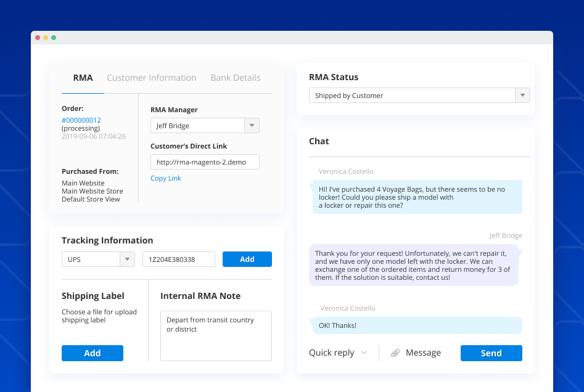Viewport: 584px width, 392px height.
Task: Add a shipping label file
Action: coord(92,353)
